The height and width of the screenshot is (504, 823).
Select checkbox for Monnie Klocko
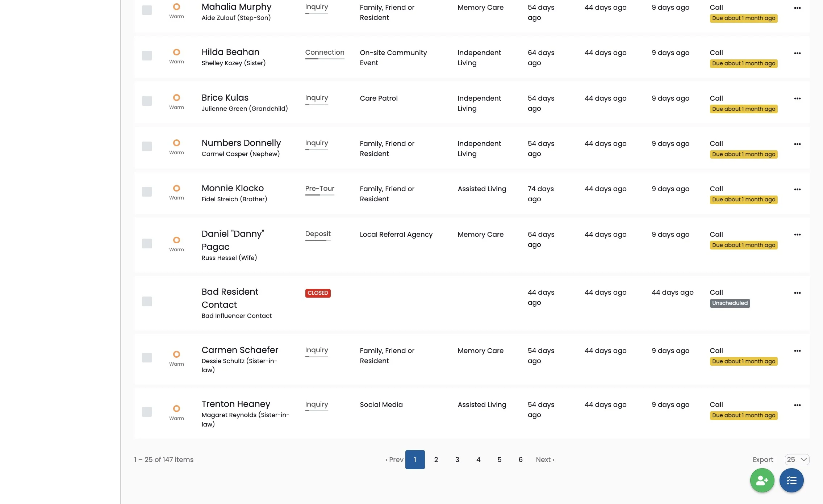(x=147, y=192)
